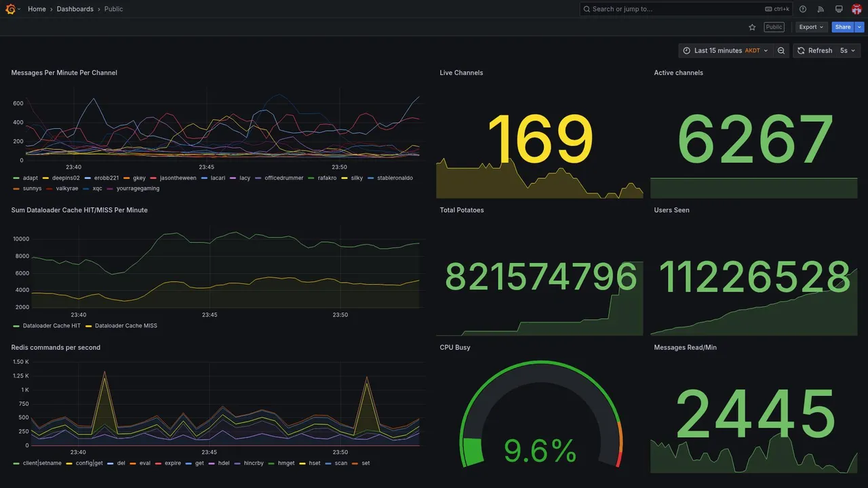868x488 pixels.
Task: Click the search magnifier icon
Action: tap(587, 9)
